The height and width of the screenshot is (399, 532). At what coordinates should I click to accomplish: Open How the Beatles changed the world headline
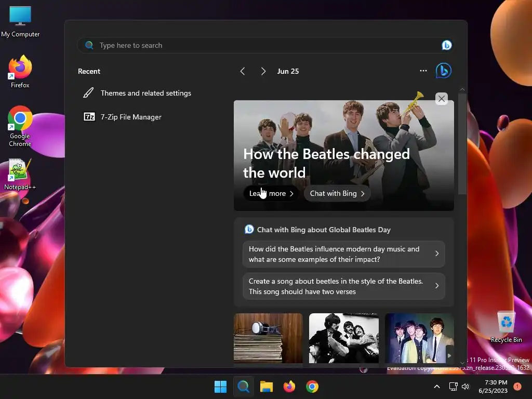click(326, 163)
